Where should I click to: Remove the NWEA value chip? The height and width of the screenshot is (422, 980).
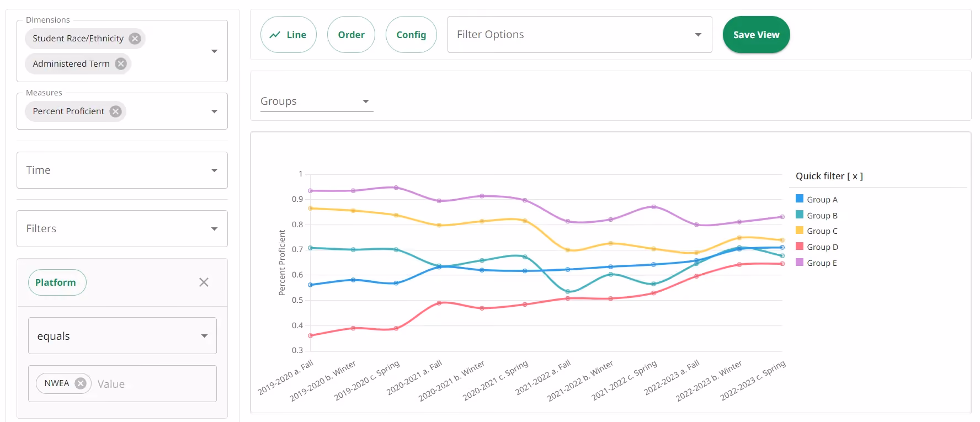(81, 383)
